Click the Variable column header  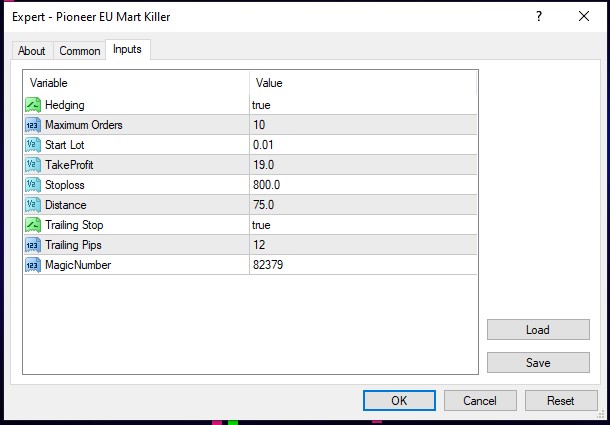pos(137,83)
